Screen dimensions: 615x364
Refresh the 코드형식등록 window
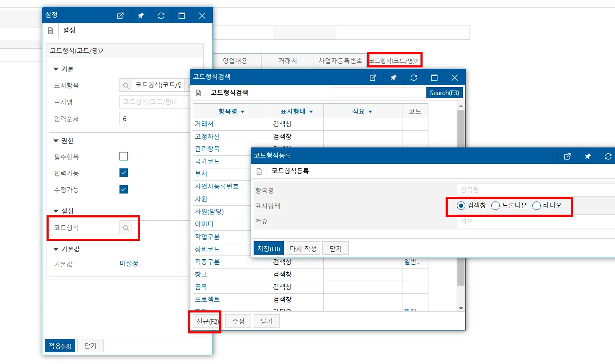[x=608, y=156]
